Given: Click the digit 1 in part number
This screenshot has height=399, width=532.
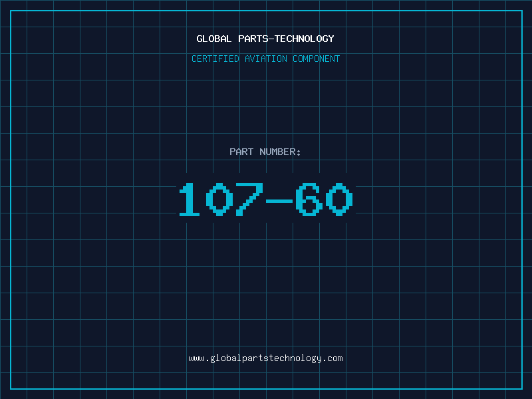Looking at the screenshot, I should pos(190,199).
